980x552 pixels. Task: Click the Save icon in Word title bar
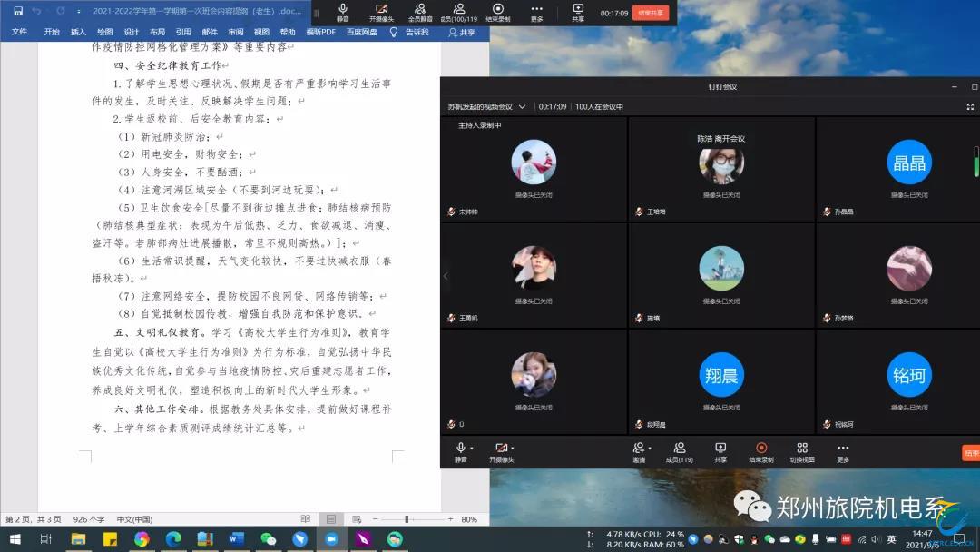[x=18, y=11]
